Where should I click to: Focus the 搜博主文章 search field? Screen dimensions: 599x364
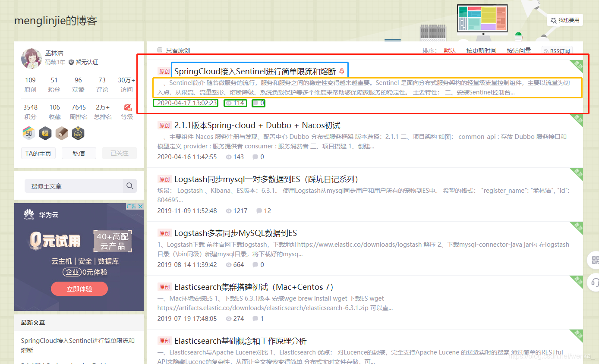73,186
